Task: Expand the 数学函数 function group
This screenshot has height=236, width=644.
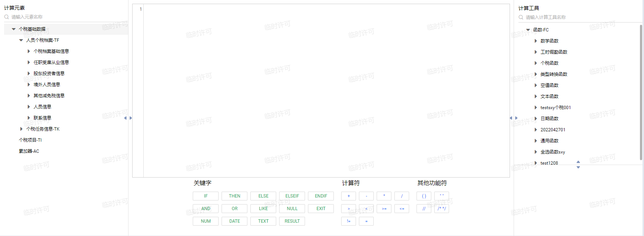Action: pyautogui.click(x=535, y=41)
